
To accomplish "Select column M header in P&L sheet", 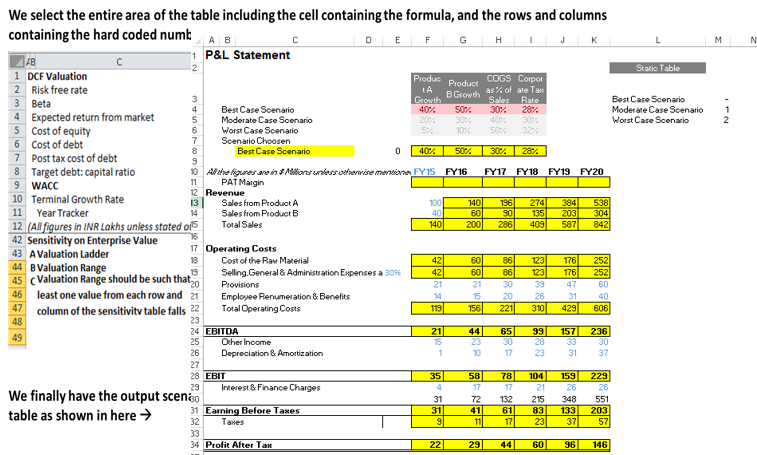I will (x=718, y=40).
